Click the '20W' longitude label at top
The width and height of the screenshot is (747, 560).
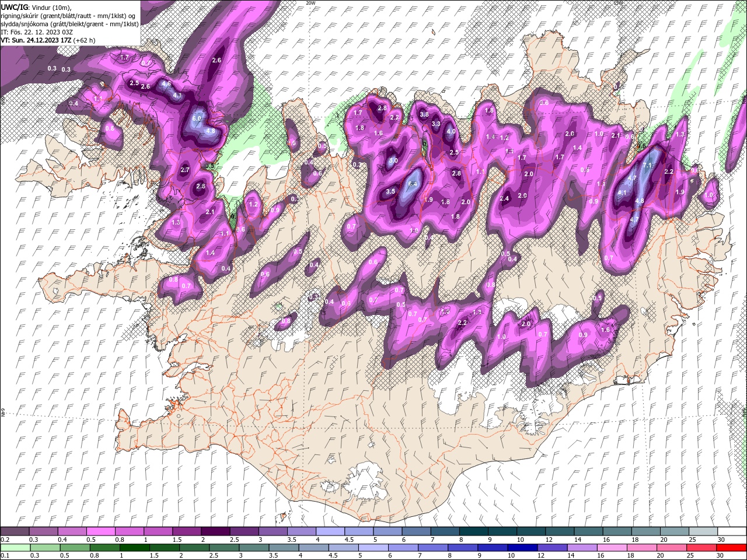point(310,3)
